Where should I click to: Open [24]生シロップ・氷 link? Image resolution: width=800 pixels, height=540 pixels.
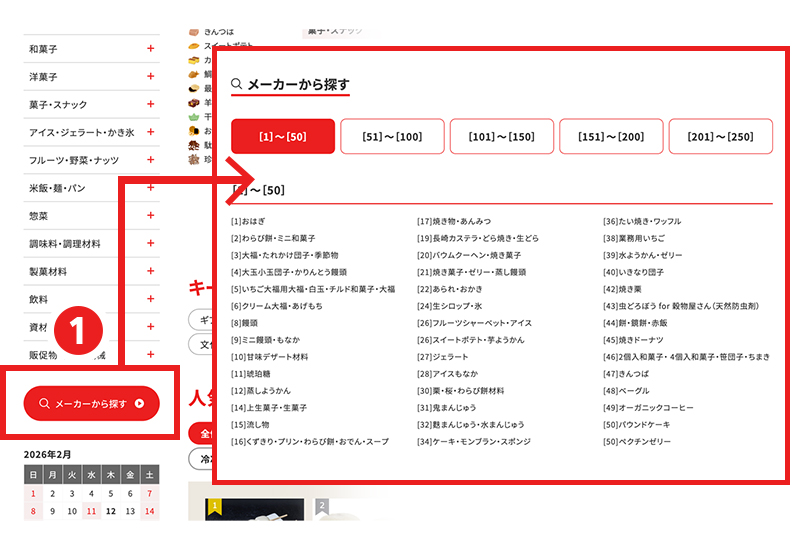click(449, 306)
